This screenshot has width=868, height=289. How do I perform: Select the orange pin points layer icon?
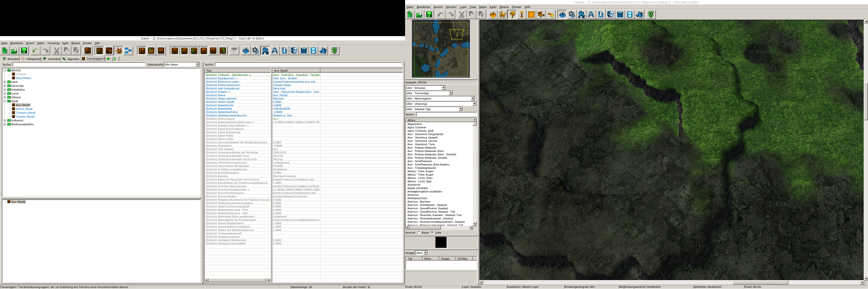coord(522,14)
